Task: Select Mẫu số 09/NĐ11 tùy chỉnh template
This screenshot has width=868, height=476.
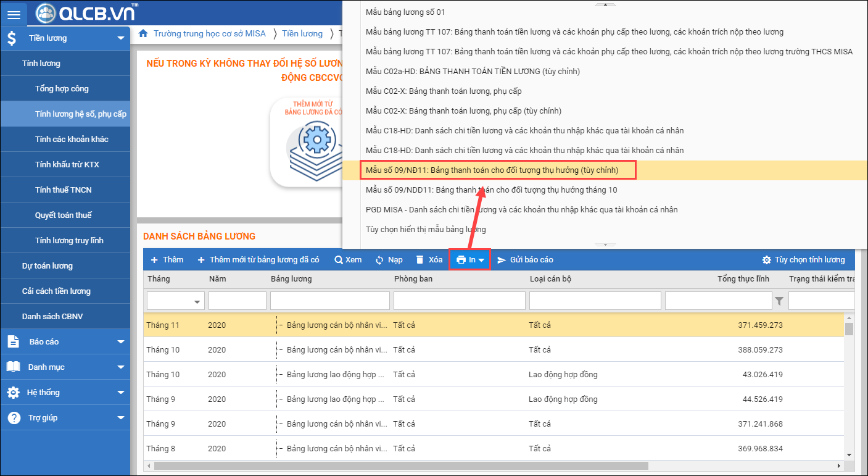Action: tap(491, 170)
